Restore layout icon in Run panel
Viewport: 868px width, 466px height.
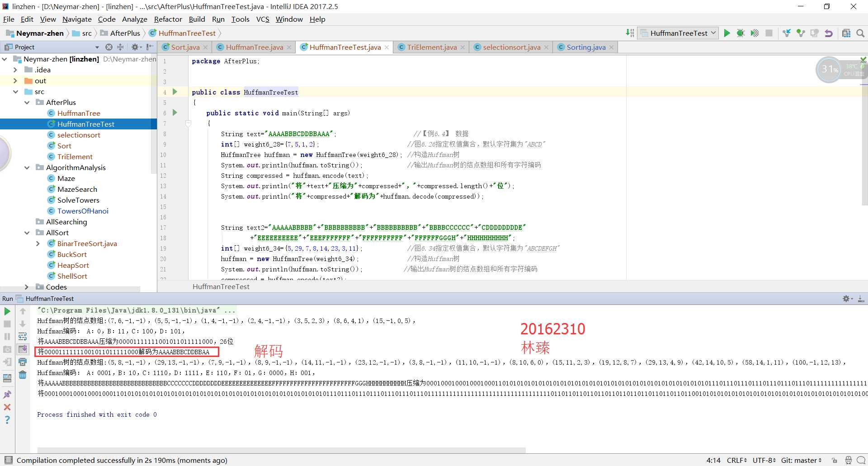(x=7, y=378)
